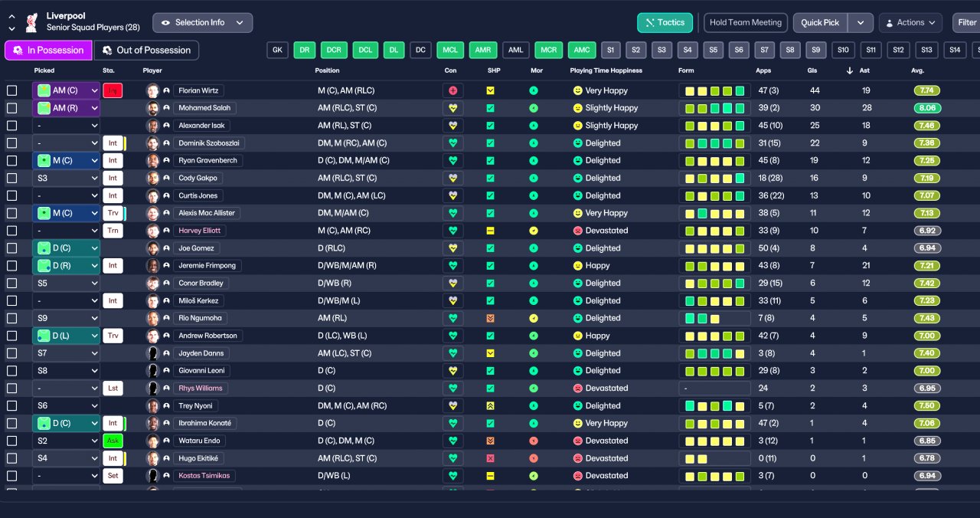980x518 pixels.
Task: Click Wataru Endo's green Ask status chip
Action: click(x=113, y=441)
